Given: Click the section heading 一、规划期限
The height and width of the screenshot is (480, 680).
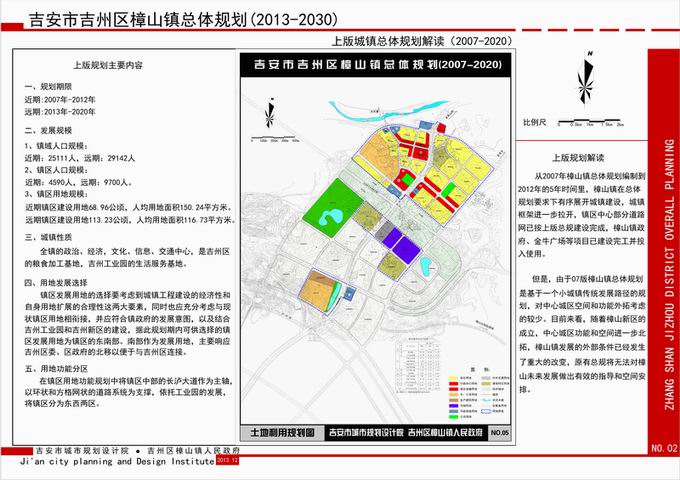Looking at the screenshot, I should click(x=48, y=87).
